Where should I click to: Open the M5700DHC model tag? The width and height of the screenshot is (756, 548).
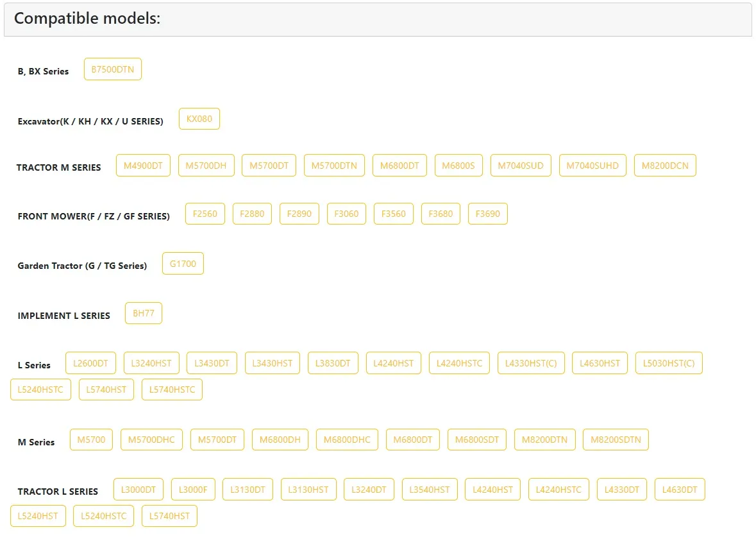(151, 440)
